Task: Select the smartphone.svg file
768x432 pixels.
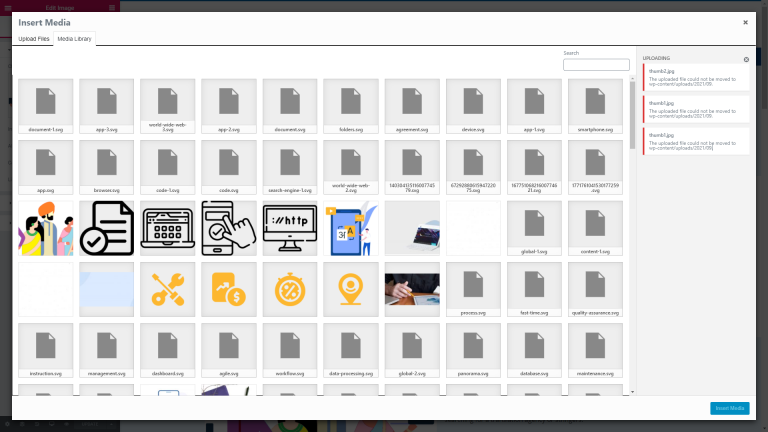Action: point(595,106)
